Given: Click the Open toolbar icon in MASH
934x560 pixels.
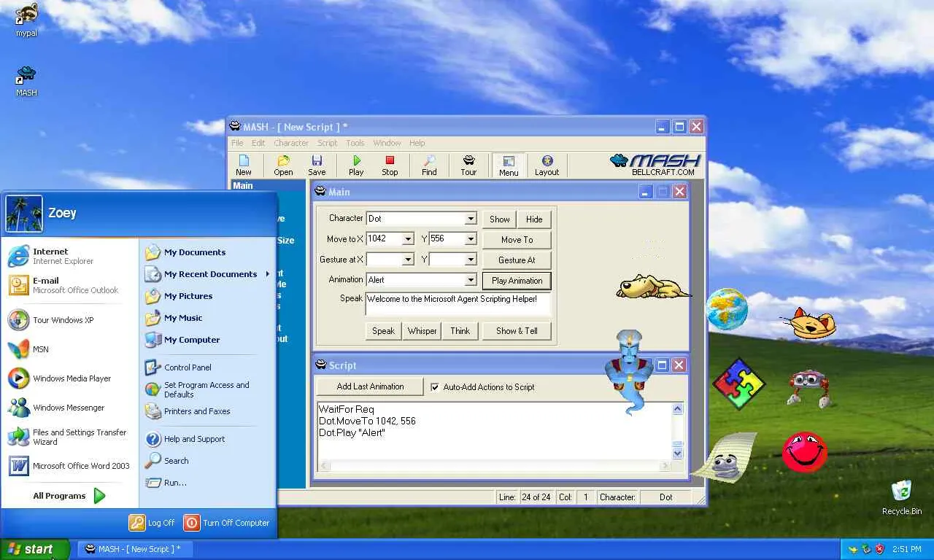Looking at the screenshot, I should [x=283, y=166].
